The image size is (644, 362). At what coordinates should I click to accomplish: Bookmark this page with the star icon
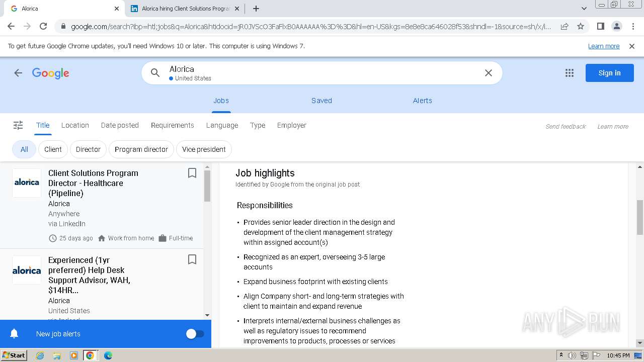pos(581,26)
